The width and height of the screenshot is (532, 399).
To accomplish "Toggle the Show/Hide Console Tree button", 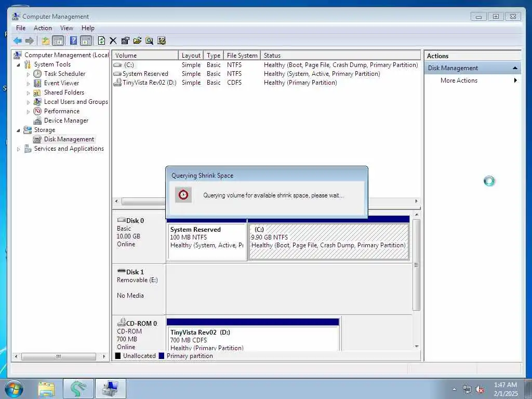I will (58, 41).
